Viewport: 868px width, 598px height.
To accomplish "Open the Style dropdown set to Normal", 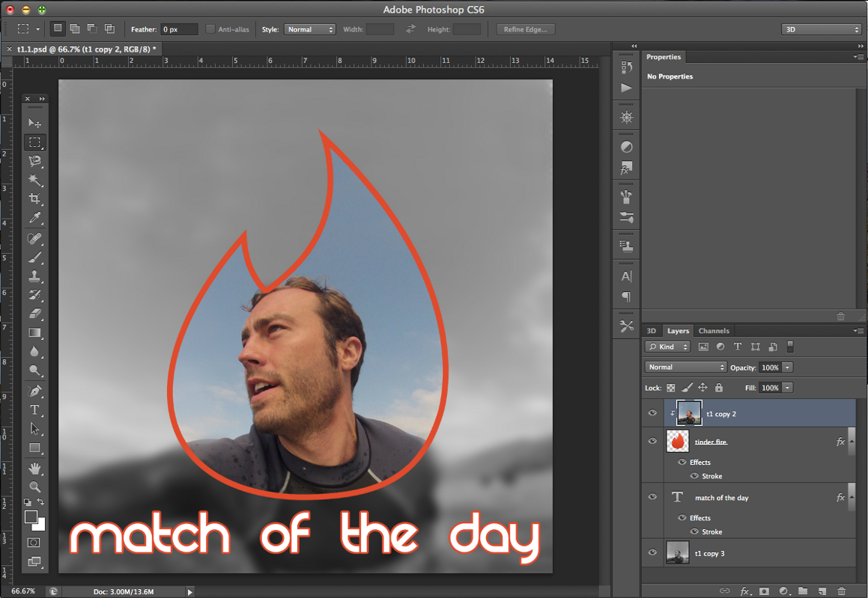I will tap(309, 29).
